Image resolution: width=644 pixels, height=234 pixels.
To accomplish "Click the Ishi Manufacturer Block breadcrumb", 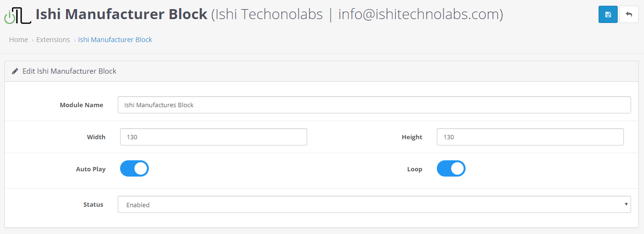I will click(x=115, y=40).
